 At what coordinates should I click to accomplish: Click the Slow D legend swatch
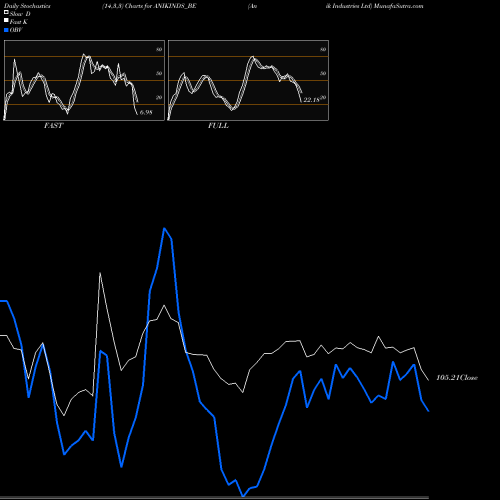(6, 13)
